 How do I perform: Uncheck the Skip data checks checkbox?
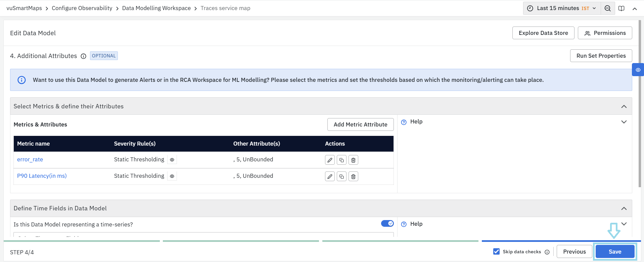(496, 251)
